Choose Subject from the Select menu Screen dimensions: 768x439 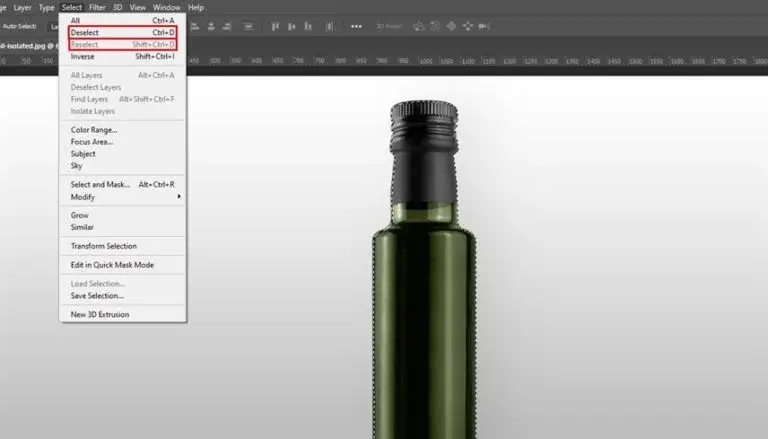[x=122, y=154]
